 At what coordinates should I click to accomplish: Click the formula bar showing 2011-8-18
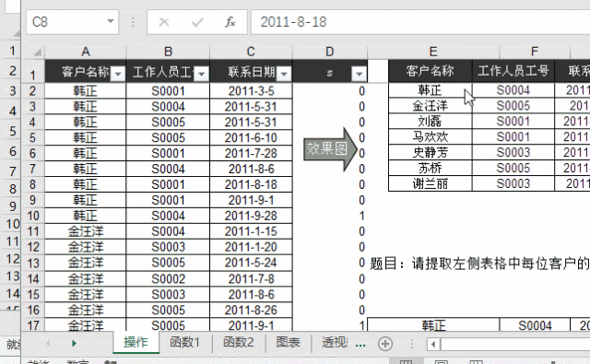(420, 22)
